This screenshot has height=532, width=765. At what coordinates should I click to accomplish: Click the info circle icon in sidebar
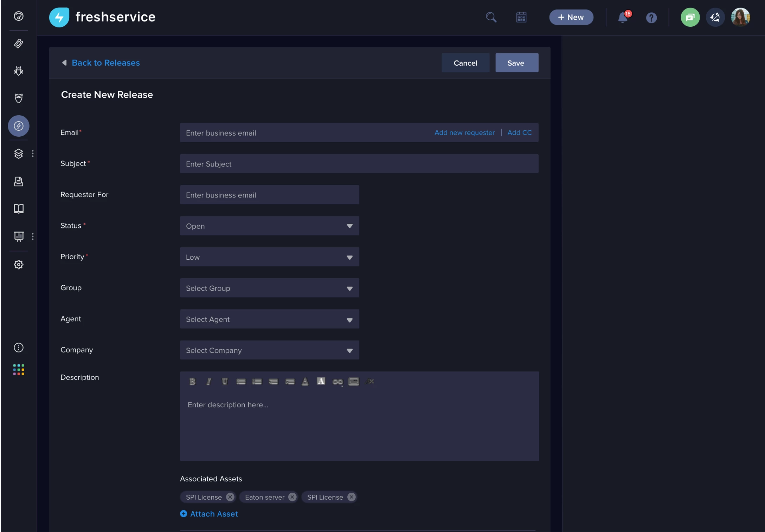[19, 348]
